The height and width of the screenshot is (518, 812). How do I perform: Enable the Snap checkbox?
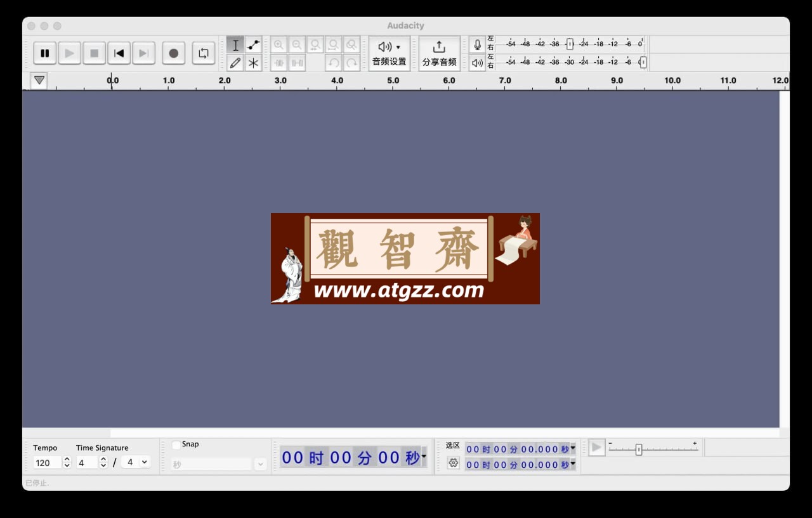pos(176,444)
